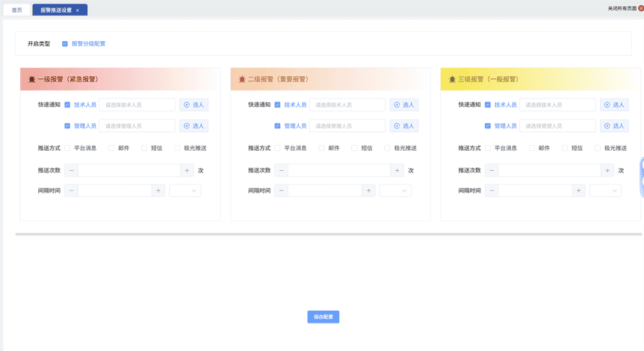Expand interval unit dropdown in 三级报警
The width and height of the screenshot is (644, 351).
605,190
